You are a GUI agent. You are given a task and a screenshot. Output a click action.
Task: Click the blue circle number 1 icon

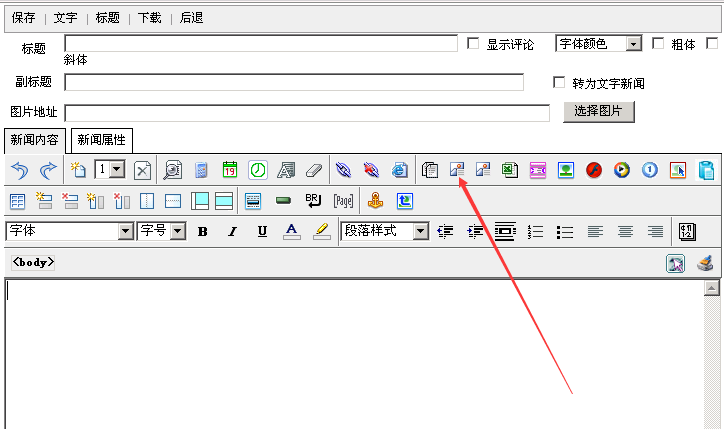click(x=650, y=170)
